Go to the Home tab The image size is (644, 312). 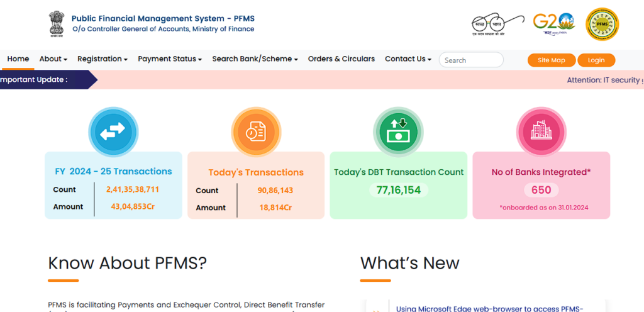18,59
